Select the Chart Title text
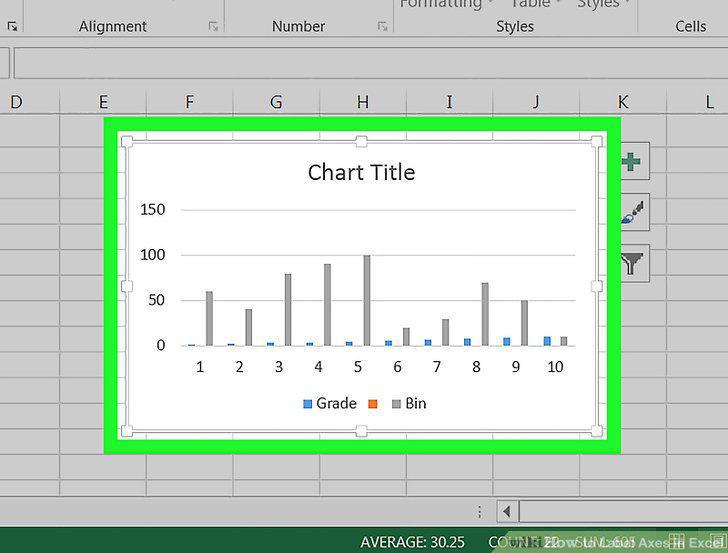 (x=361, y=172)
